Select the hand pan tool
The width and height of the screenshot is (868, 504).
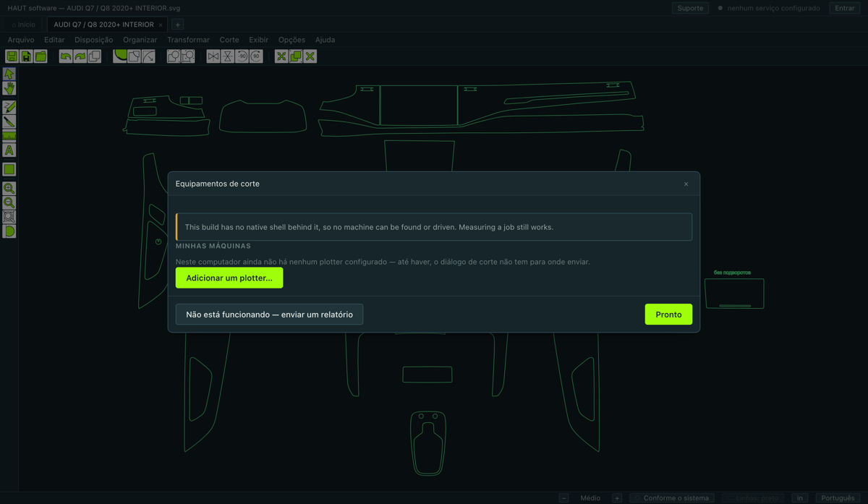(9, 88)
